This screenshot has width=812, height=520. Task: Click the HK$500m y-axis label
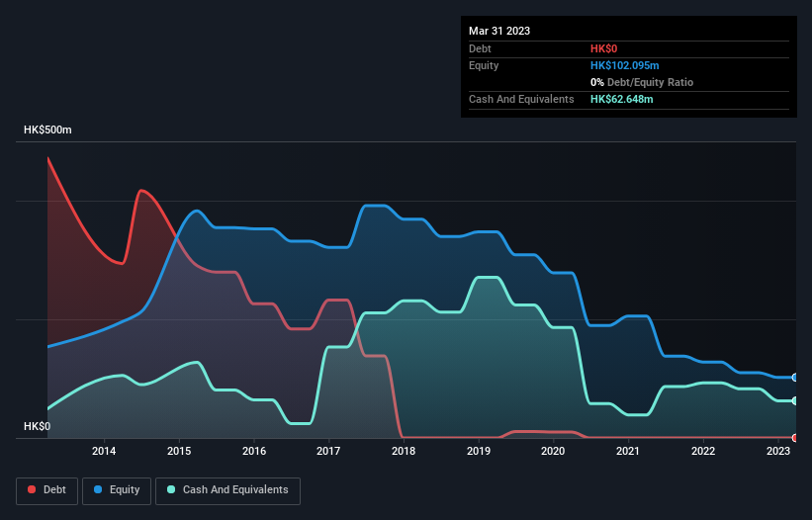pyautogui.click(x=47, y=130)
